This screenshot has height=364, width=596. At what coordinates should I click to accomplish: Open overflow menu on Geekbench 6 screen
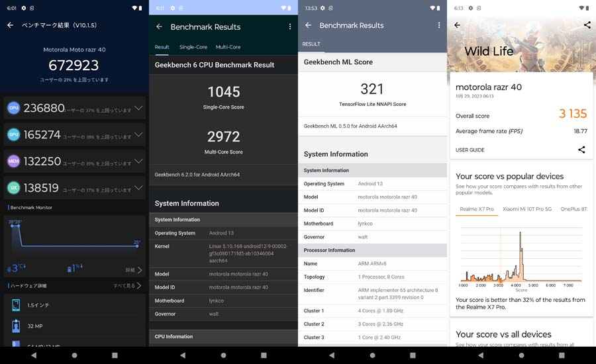pos(290,26)
